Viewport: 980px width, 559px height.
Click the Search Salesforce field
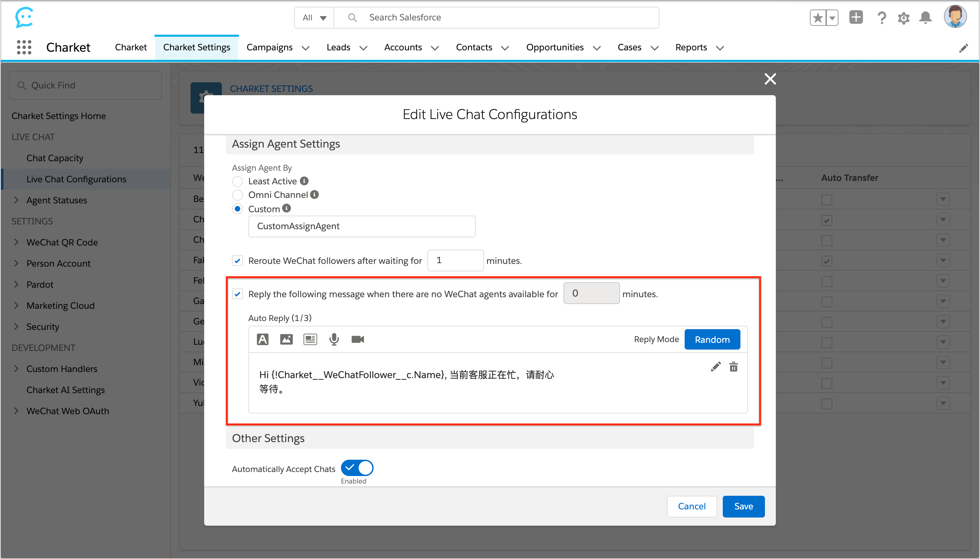[x=497, y=18]
